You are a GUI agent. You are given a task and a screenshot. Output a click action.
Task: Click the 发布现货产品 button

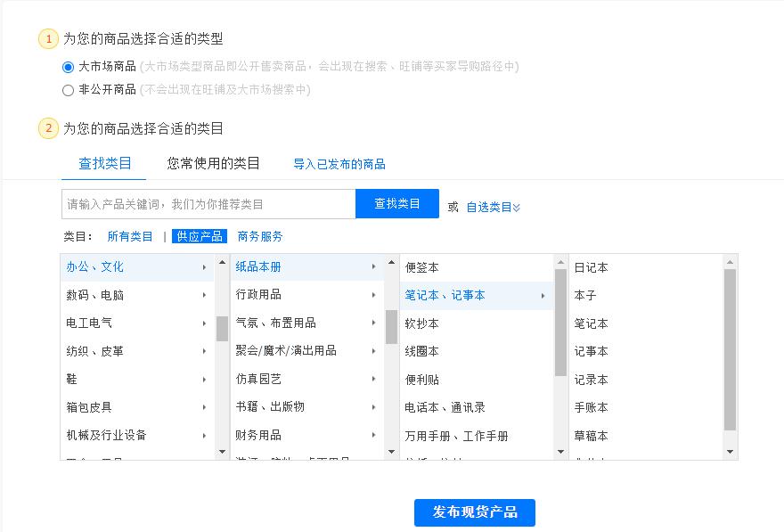[473, 512]
